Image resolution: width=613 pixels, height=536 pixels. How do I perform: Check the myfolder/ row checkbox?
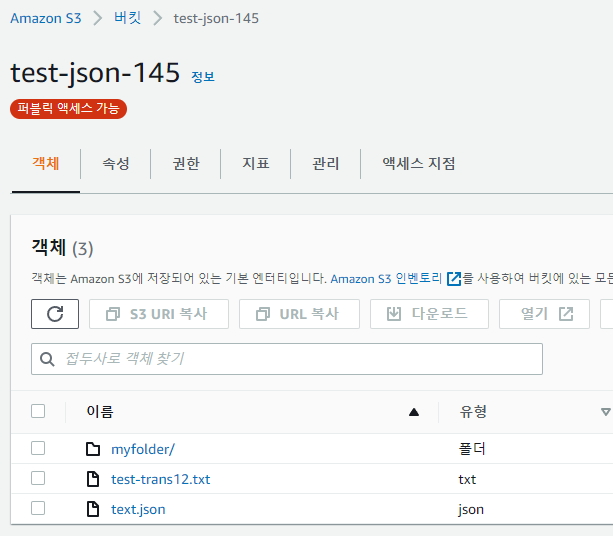pyautogui.click(x=38, y=448)
